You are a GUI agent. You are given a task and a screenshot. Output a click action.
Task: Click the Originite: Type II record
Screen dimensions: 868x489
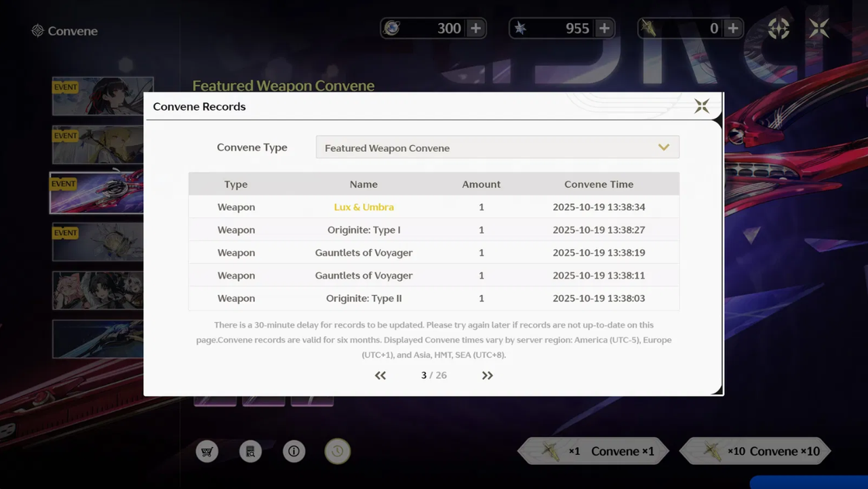click(x=363, y=298)
